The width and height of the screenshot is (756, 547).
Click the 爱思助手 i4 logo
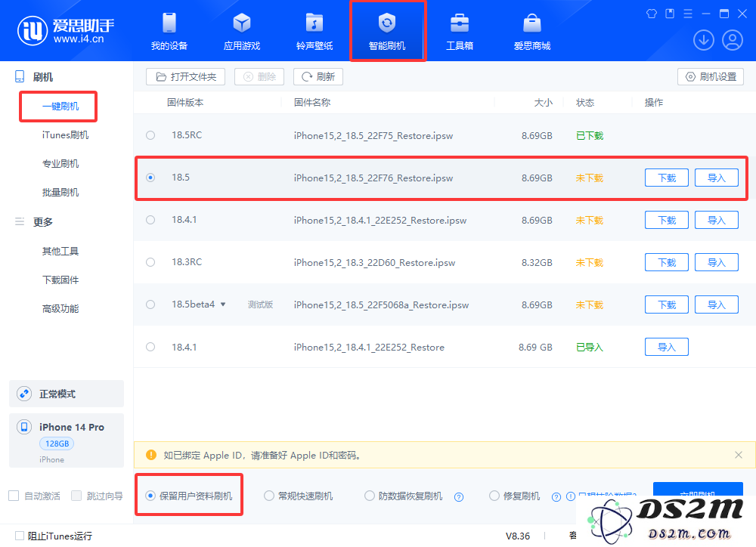66,31
